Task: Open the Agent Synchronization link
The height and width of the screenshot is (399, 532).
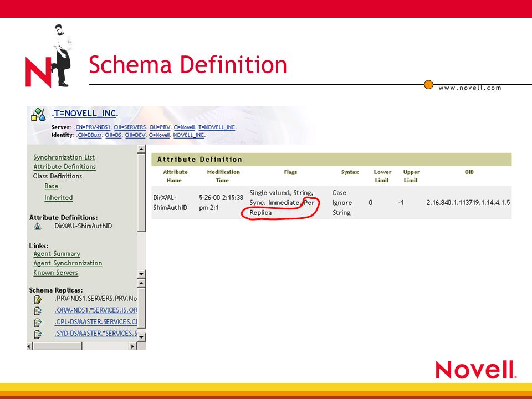Action: tap(68, 263)
